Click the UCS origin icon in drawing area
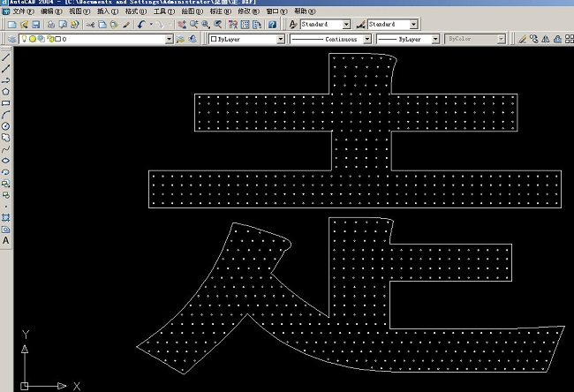Screen dimensions: 574x392 [x=26, y=385]
